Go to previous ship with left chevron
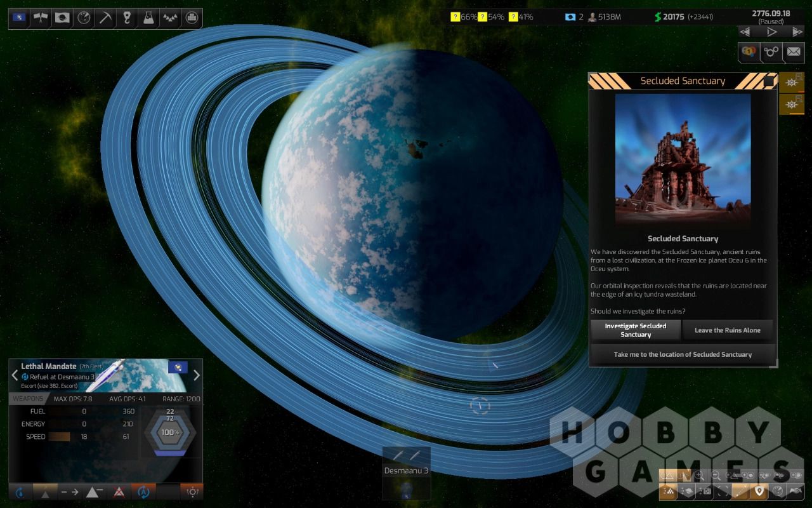 (15, 375)
